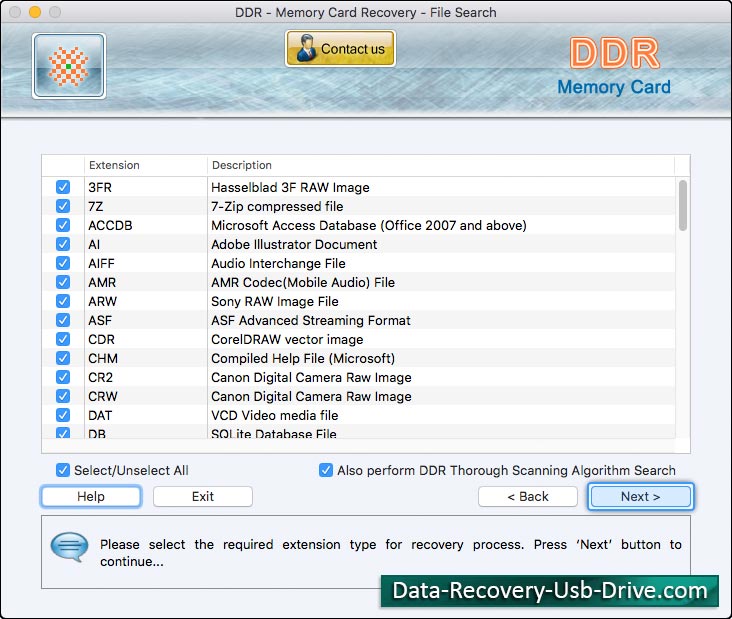Click the Description column header
Viewport: 732px width, 619px height.
pyautogui.click(x=441, y=165)
